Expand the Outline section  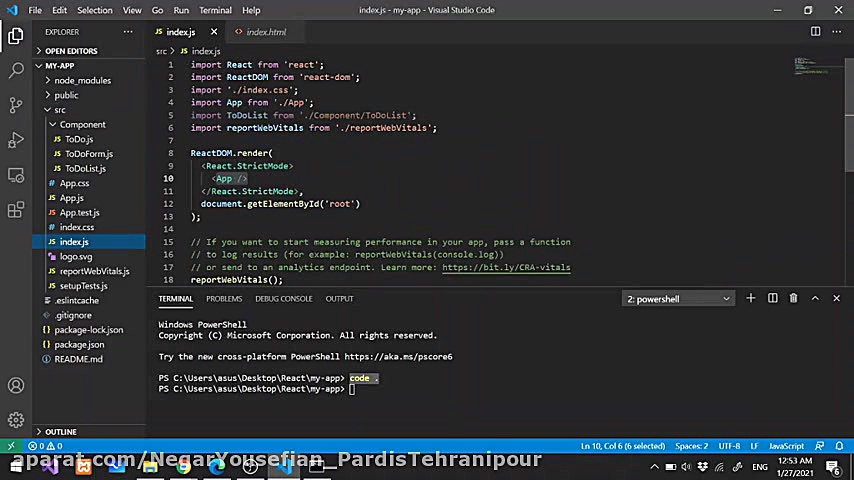click(60, 432)
